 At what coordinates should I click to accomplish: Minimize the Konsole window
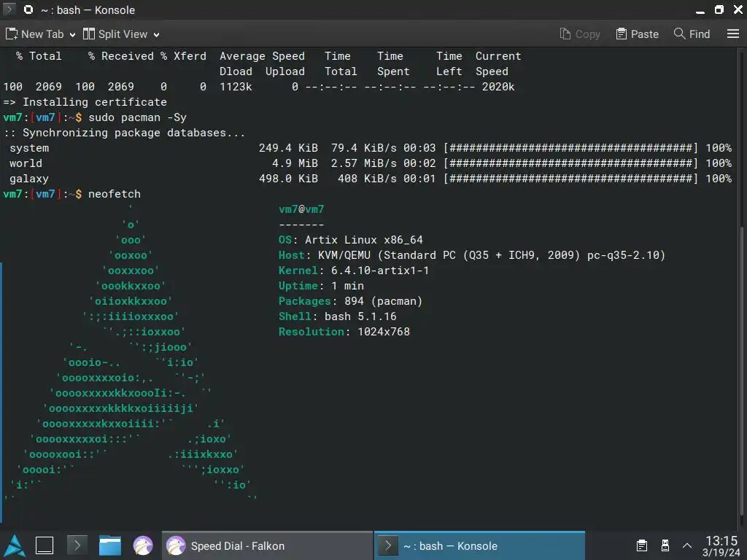[700, 10]
